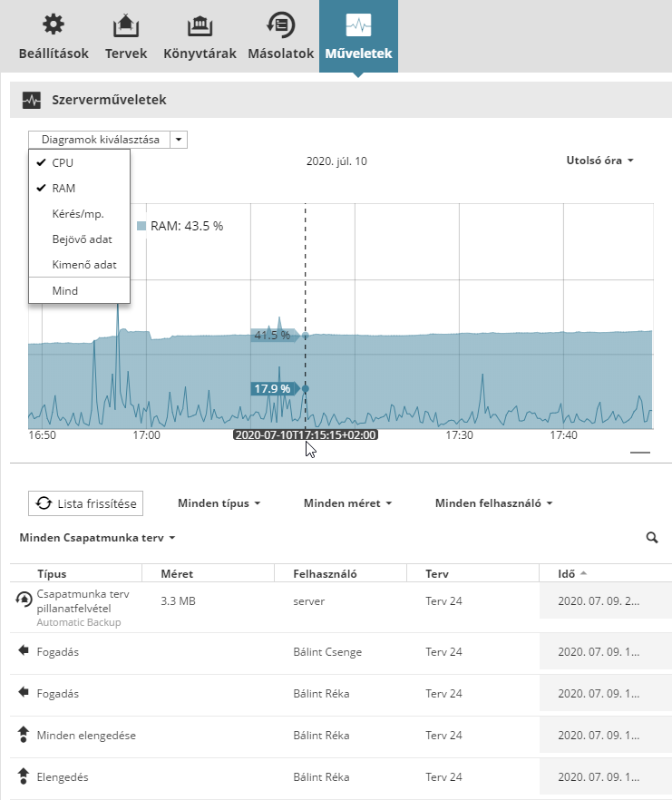Expand the Utolsó óra time range
Image resolution: width=672 pixels, height=800 pixels.
pyautogui.click(x=599, y=161)
